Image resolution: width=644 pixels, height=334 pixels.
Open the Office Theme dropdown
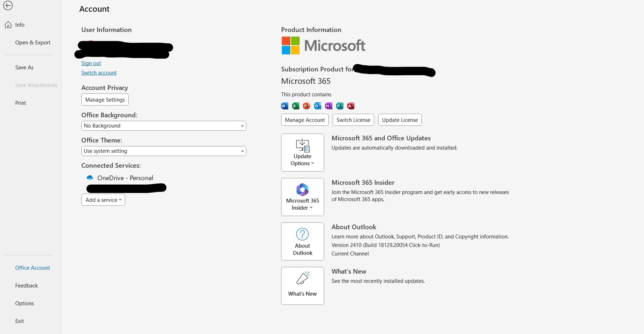click(163, 151)
